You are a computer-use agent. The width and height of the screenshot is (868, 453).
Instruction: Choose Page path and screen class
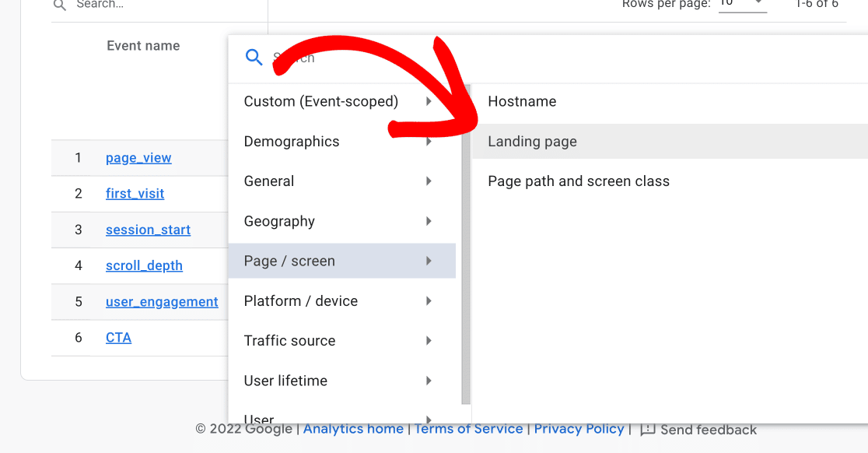pos(578,181)
